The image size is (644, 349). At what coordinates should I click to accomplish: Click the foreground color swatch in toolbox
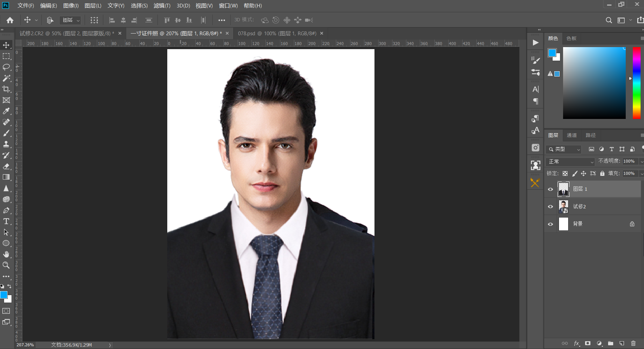point(4,295)
